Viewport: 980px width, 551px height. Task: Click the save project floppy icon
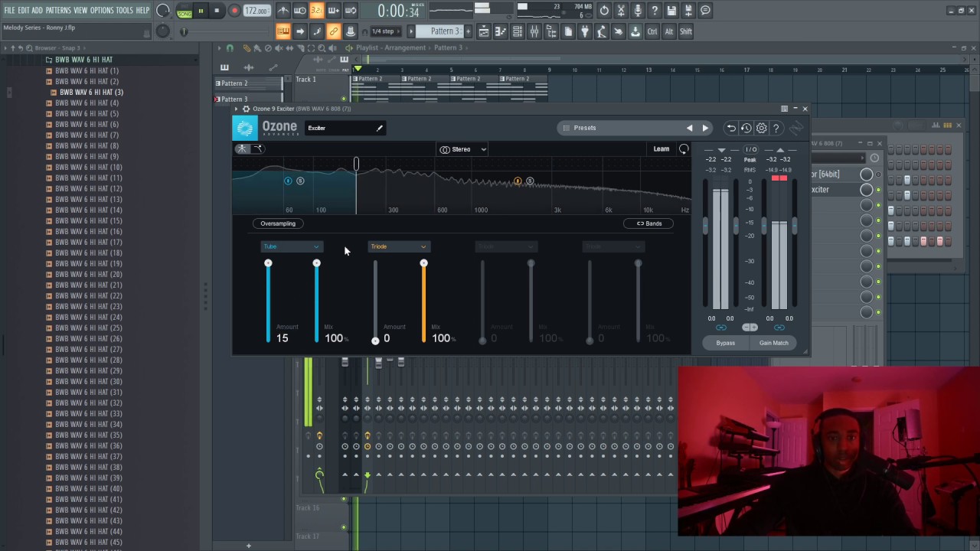click(671, 11)
